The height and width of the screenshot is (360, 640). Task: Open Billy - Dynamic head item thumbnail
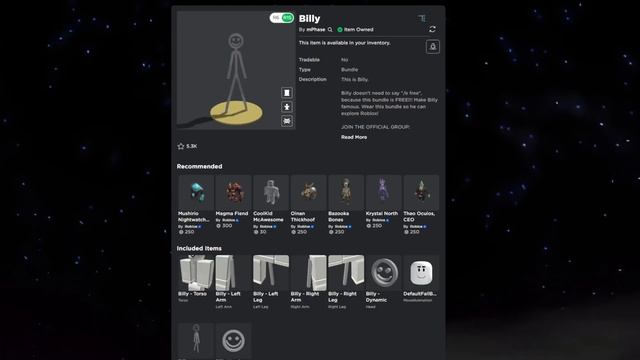tap(384, 273)
